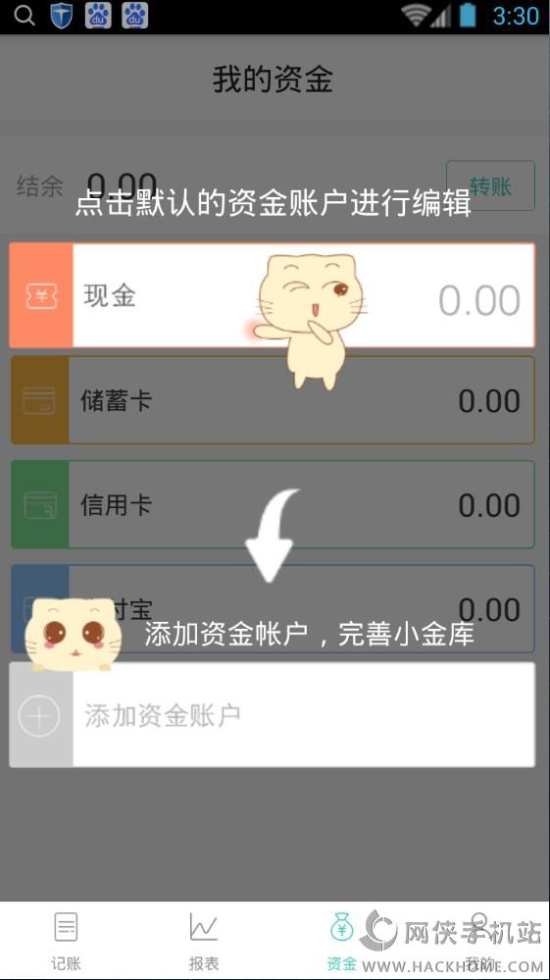Tap the first Baidu paw icon
The height and width of the screenshot is (980, 550).
(x=98, y=17)
